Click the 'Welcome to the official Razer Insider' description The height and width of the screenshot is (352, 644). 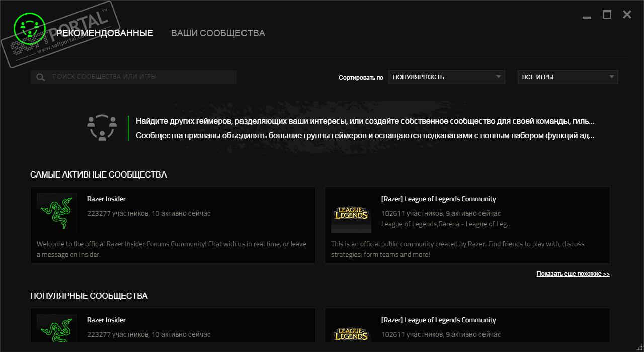click(171, 249)
